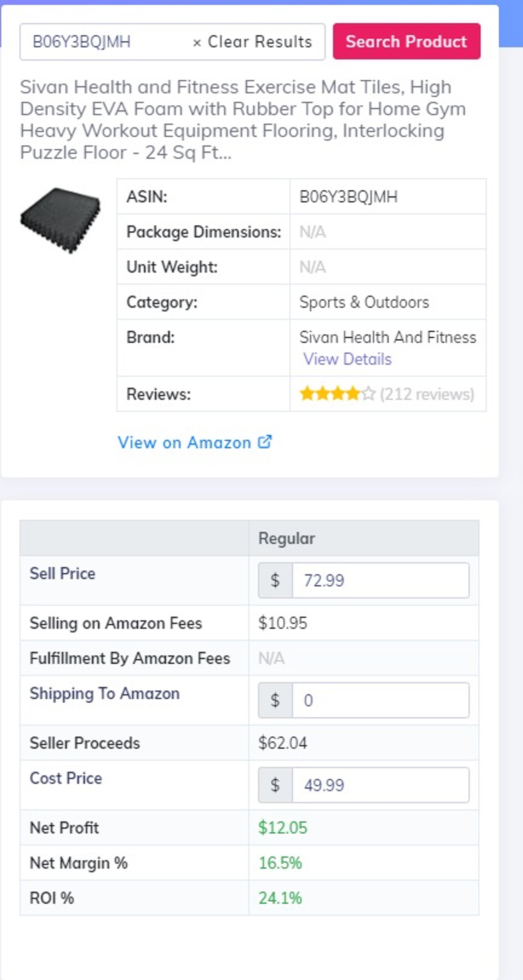Image resolution: width=523 pixels, height=980 pixels.
Task: Open the View on Amazon link
Action: click(184, 443)
